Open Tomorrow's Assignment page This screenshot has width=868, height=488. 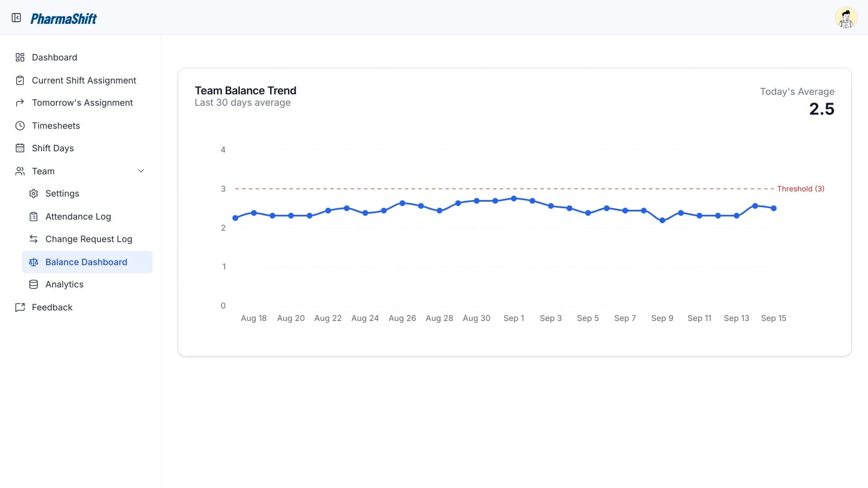click(x=82, y=102)
